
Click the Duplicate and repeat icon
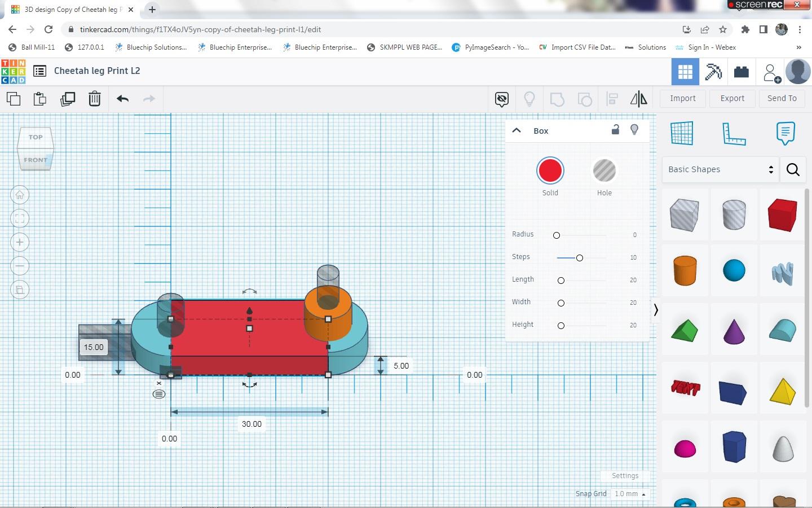68,99
